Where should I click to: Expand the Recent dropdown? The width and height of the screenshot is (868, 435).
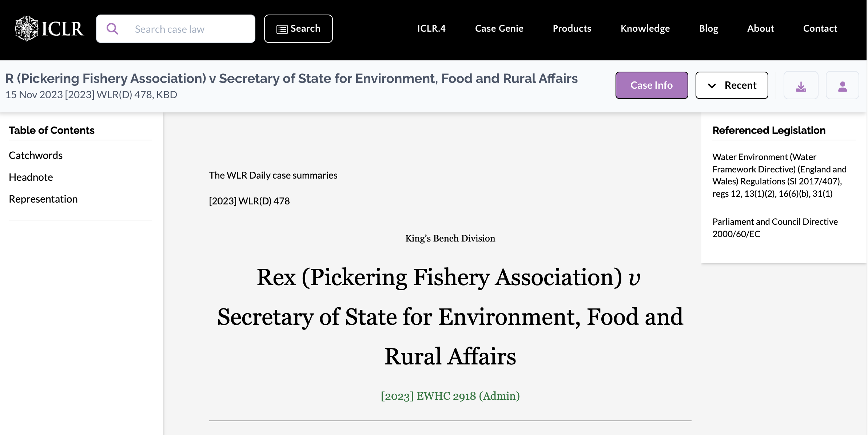point(732,85)
